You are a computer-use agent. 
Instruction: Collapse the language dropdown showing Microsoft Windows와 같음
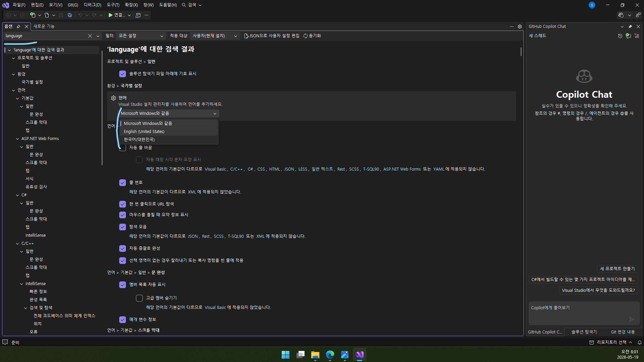[169, 114]
